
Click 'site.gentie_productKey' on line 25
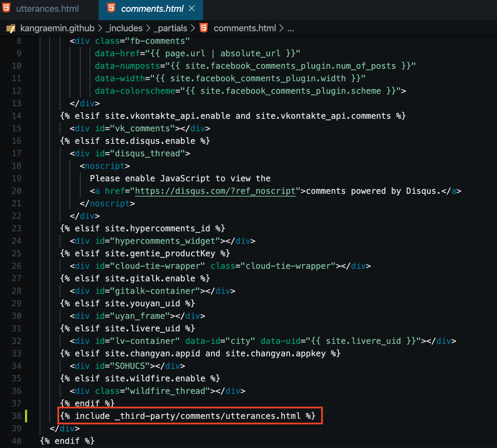click(160, 254)
